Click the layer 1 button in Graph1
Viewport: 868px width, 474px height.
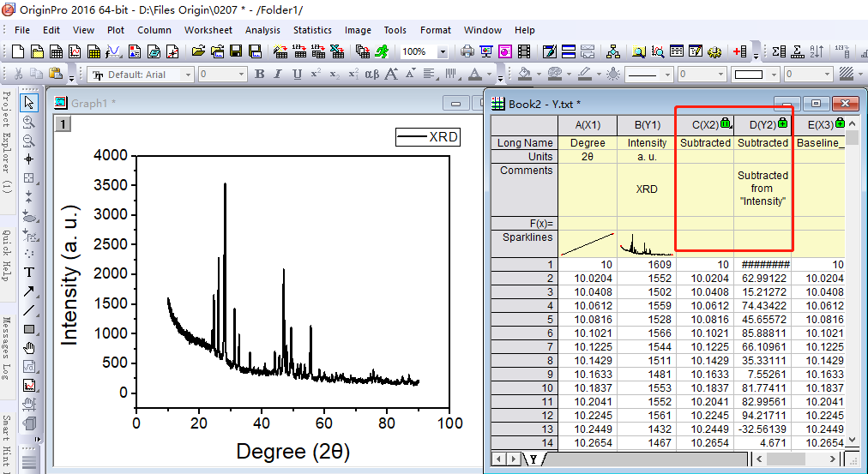(x=63, y=124)
